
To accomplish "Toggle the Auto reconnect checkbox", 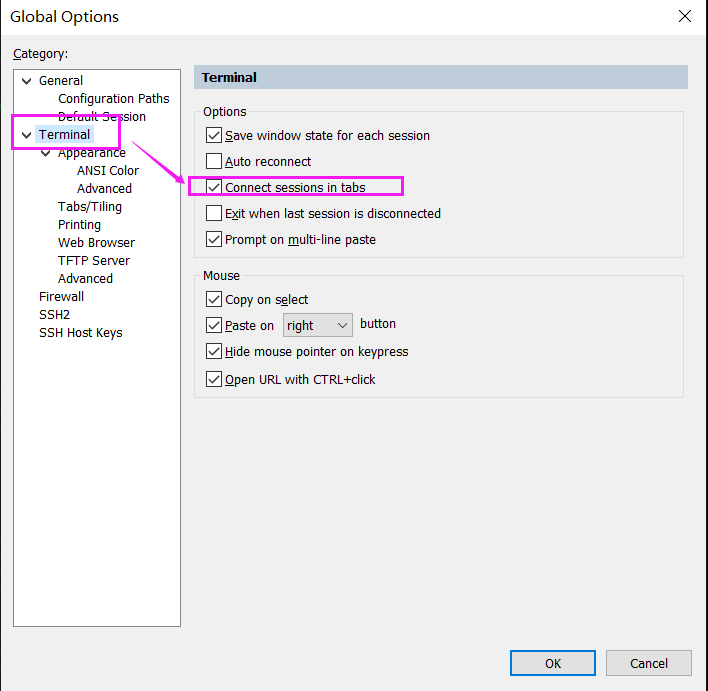I will [x=214, y=161].
